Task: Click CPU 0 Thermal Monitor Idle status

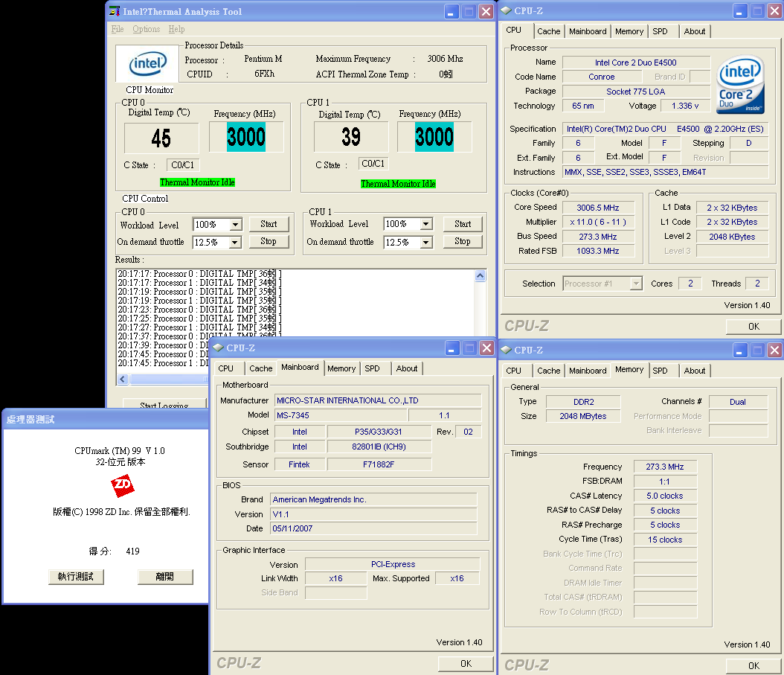Action: [x=197, y=182]
